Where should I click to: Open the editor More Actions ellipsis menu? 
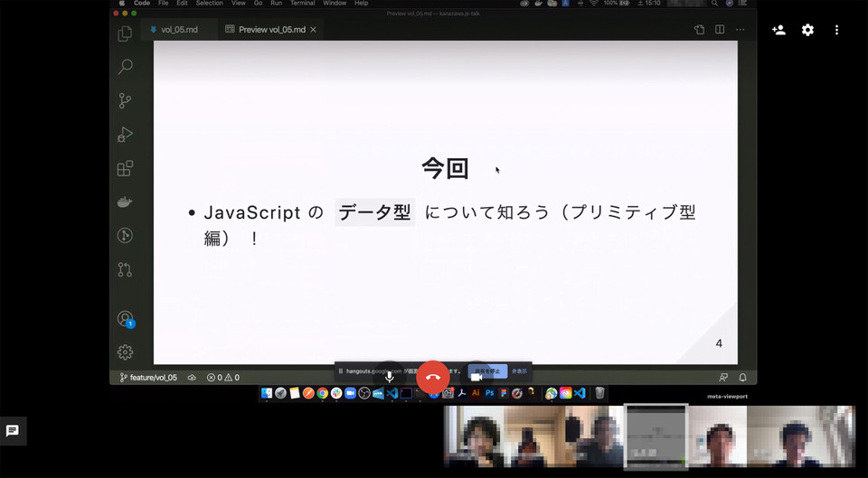741,30
